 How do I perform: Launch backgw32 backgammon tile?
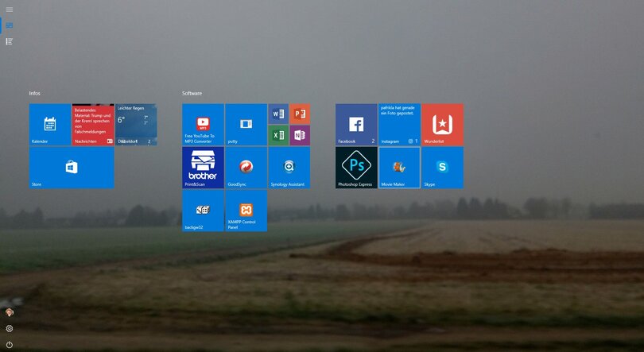203,211
